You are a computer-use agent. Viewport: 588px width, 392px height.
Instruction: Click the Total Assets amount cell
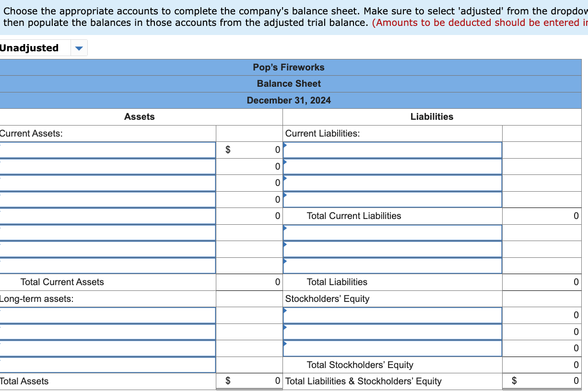click(x=249, y=381)
